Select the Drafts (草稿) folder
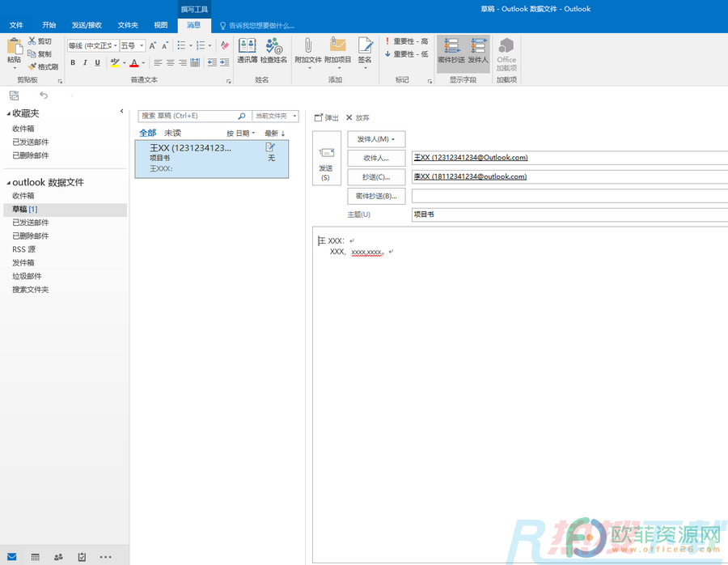The width and height of the screenshot is (728, 565). (x=65, y=210)
